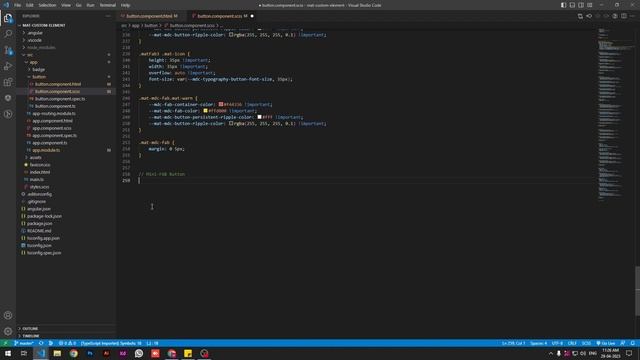Open app-routing.module.ts file
Viewport: 640px width, 360px height.
point(54,113)
